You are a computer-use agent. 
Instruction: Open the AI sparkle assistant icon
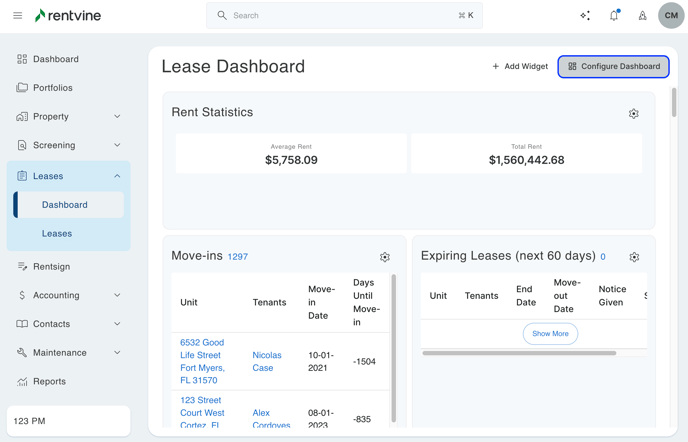[585, 16]
